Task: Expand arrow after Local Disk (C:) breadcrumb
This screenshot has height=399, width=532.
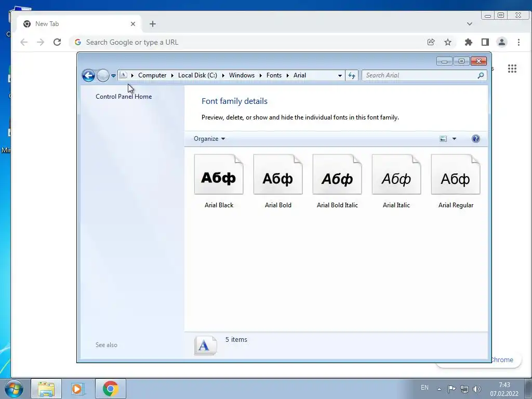Action: pyautogui.click(x=223, y=75)
